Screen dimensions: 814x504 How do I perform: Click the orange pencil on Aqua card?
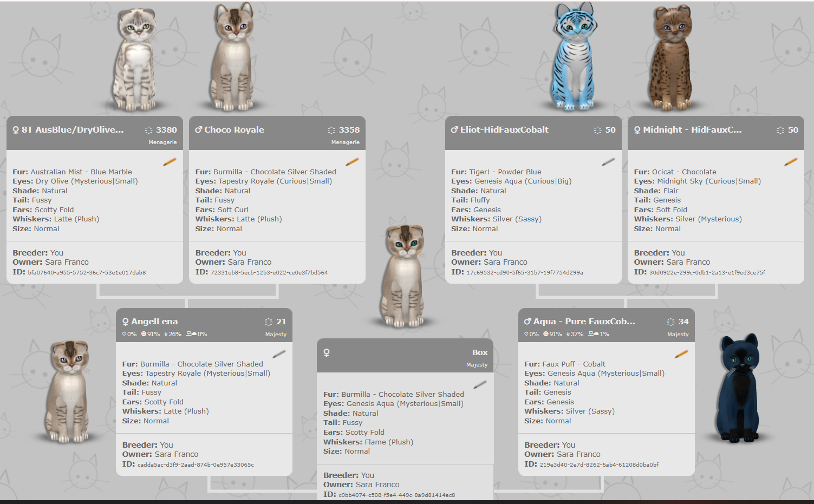pos(681,354)
